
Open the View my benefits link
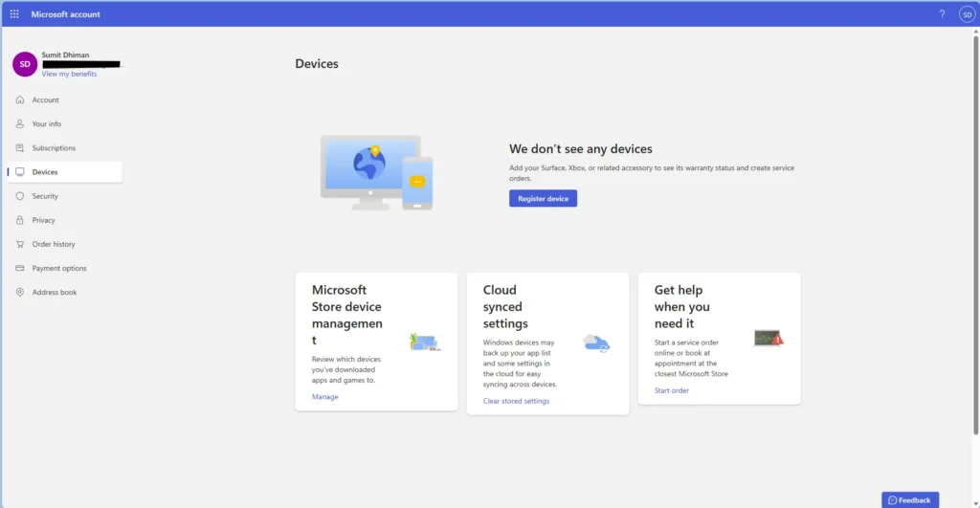coord(69,74)
